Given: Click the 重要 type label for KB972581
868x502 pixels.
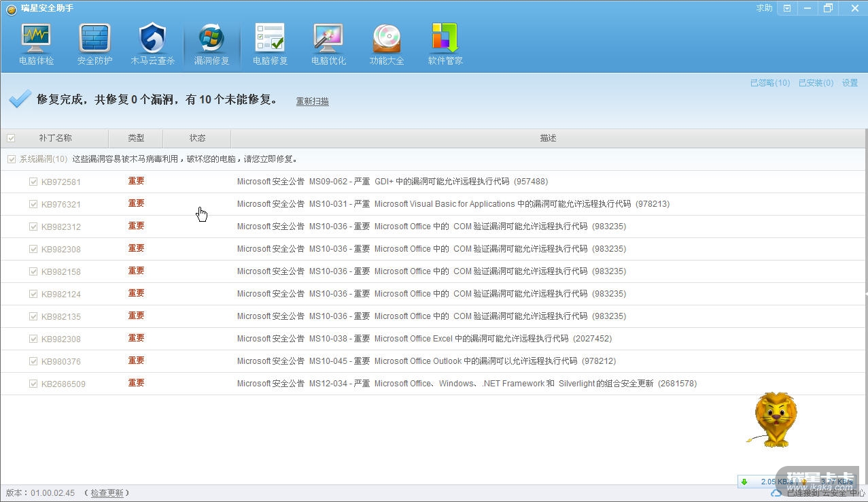Looking at the screenshot, I should [x=136, y=181].
